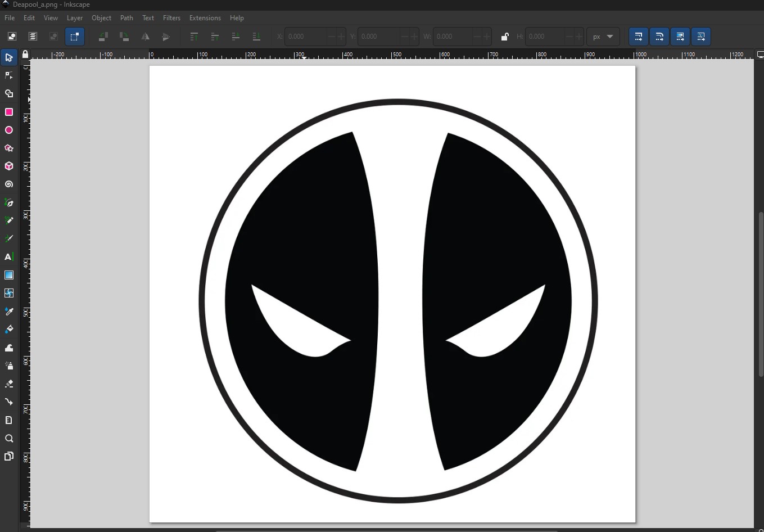The width and height of the screenshot is (764, 532).
Task: Rotate selection 90° clockwise
Action: (x=124, y=37)
